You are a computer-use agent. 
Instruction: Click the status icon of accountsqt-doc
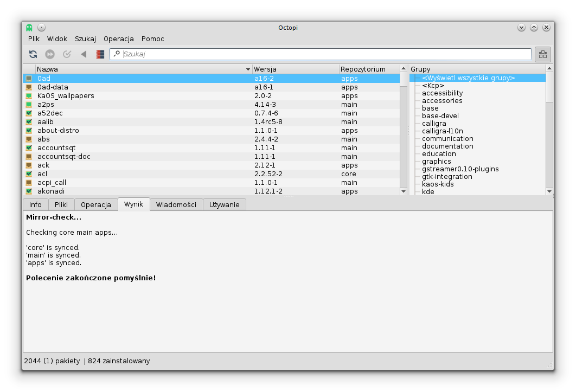tap(29, 157)
